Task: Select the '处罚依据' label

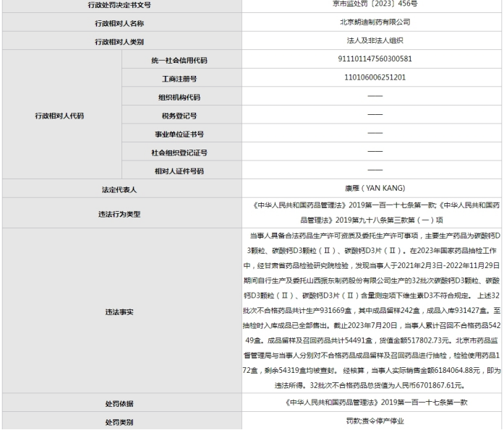Action: [119, 404]
